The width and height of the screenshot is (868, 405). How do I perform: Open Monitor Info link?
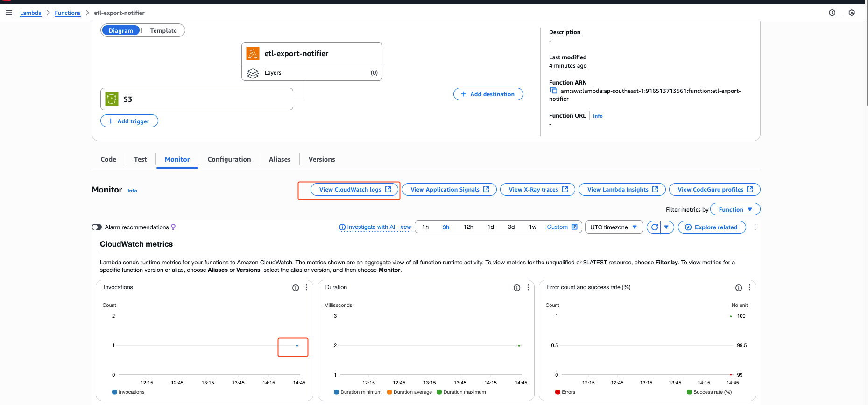coord(132,191)
